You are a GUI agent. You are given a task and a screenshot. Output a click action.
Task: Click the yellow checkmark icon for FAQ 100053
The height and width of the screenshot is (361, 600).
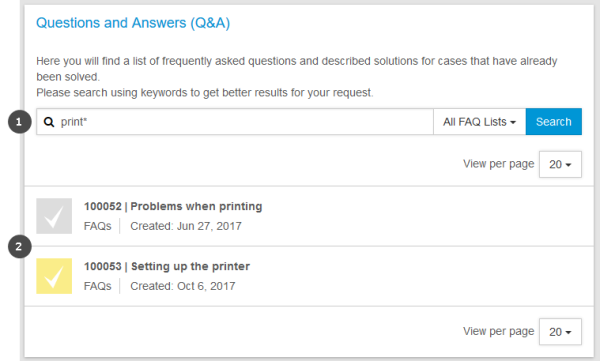click(54, 276)
